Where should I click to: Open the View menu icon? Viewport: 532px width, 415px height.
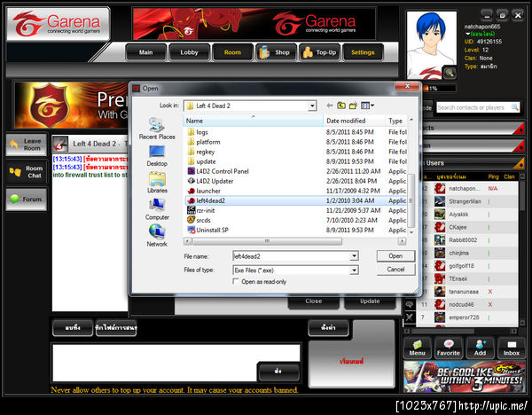point(367,106)
